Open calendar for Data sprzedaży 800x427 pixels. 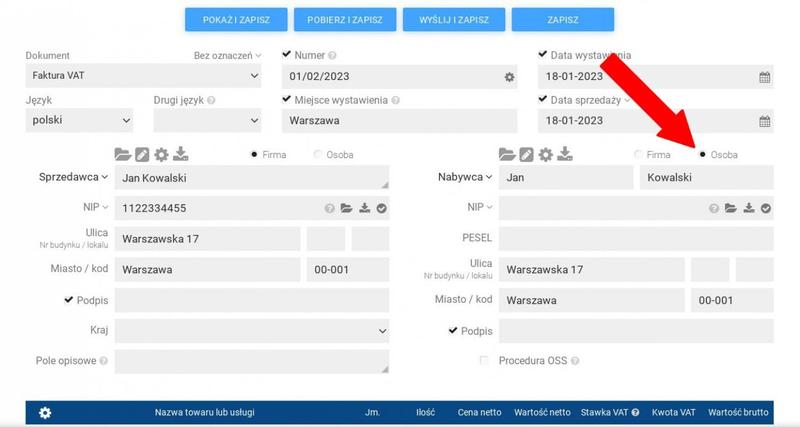click(765, 121)
